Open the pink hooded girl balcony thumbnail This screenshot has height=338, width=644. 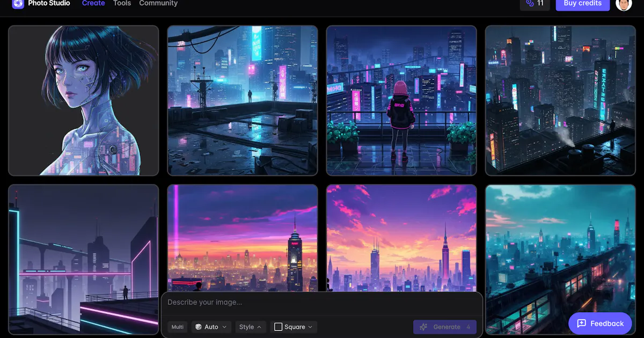[x=401, y=101]
